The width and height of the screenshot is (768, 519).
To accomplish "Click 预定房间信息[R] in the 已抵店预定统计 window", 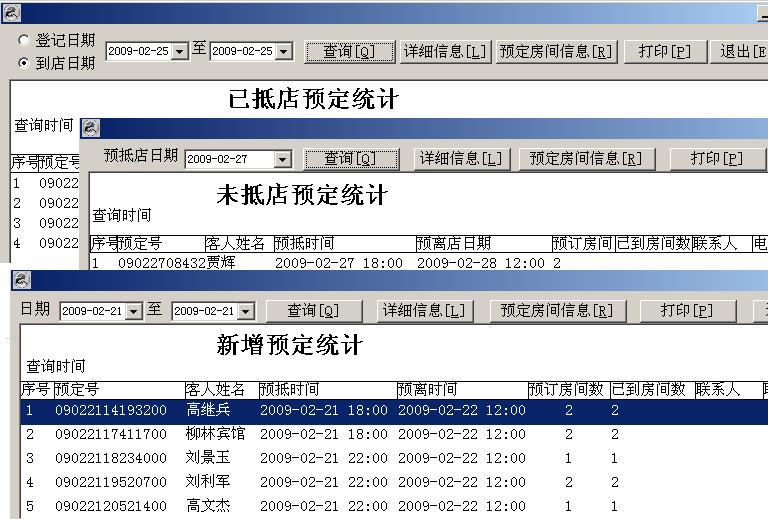I will click(556, 51).
